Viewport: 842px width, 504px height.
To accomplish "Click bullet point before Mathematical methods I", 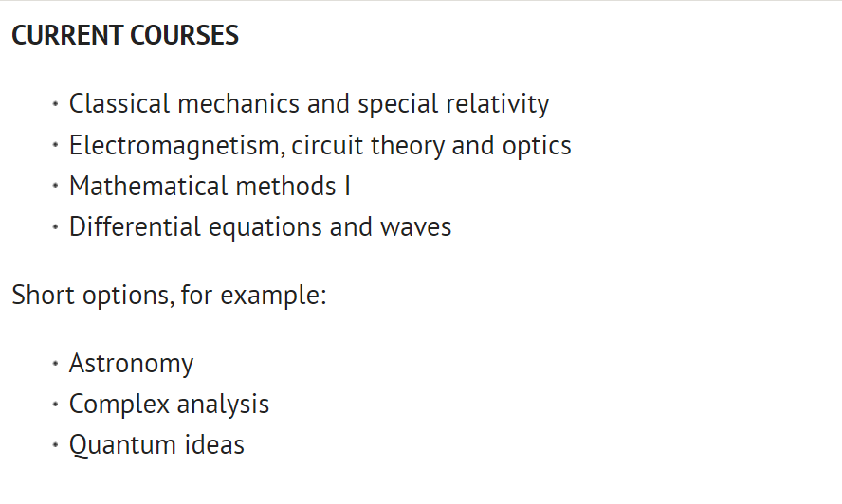I will click(55, 186).
